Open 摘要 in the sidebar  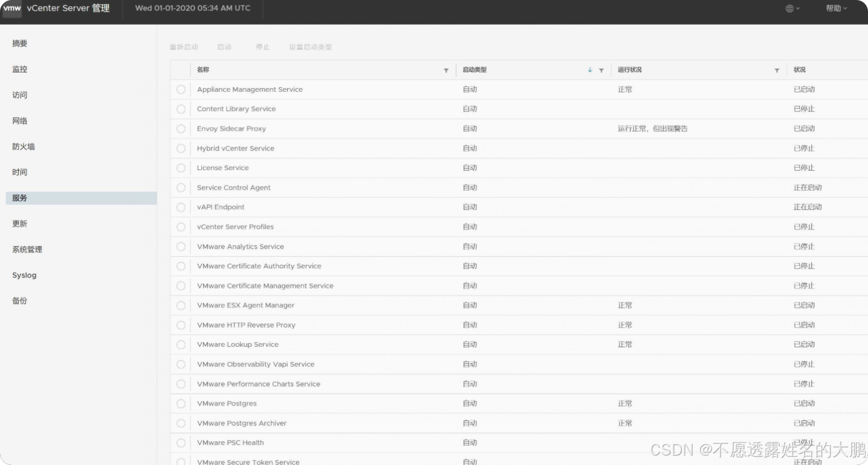19,44
